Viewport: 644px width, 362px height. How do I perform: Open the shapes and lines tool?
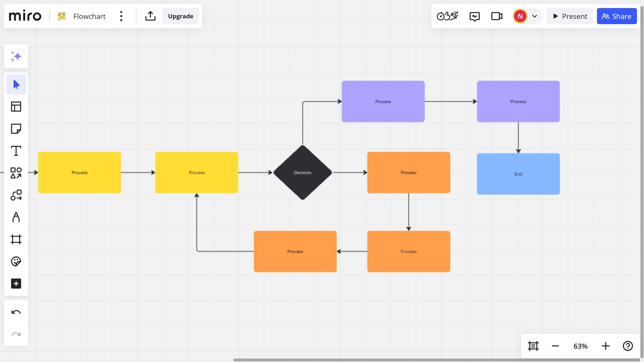point(16,173)
